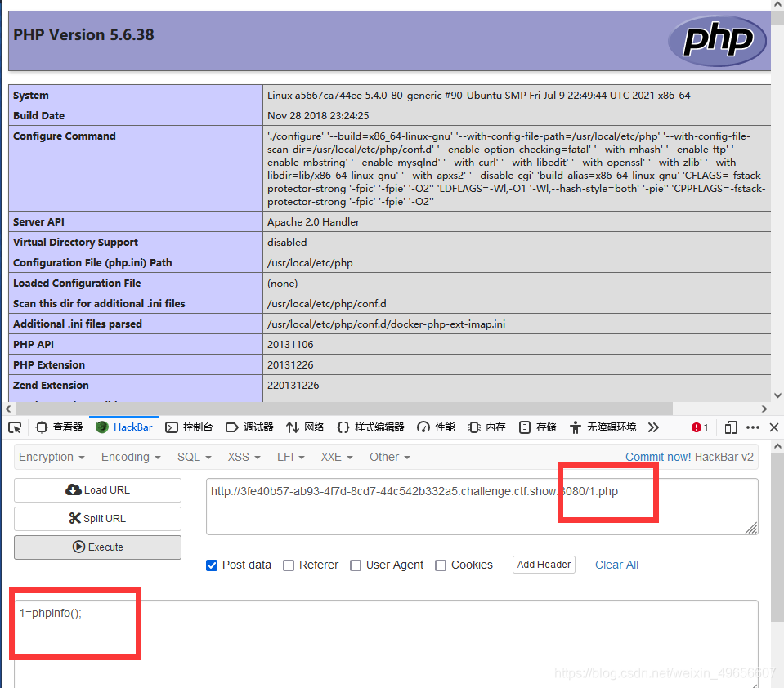Click the Add Header button
Image resolution: width=784 pixels, height=688 pixels.
tap(544, 565)
